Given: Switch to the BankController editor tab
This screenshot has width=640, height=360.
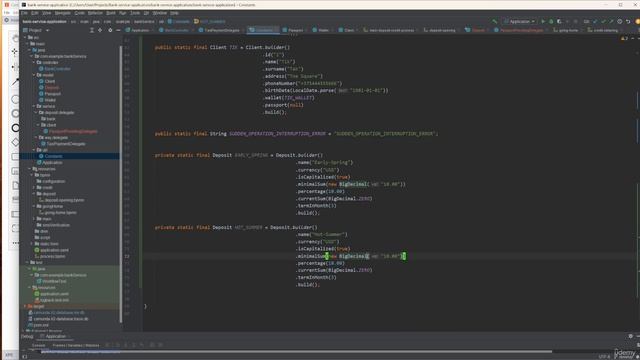Looking at the screenshot, I should (176, 30).
